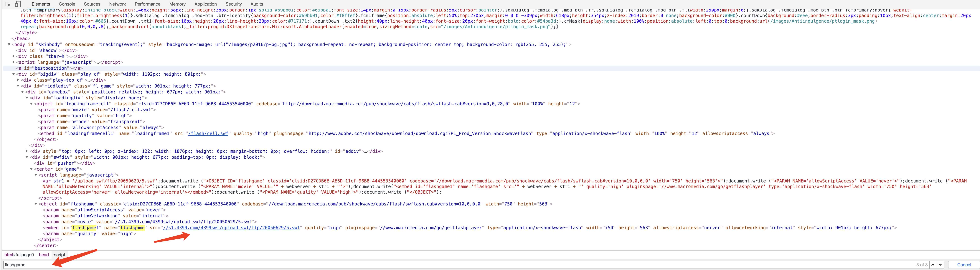Expand the div tbar-h node
Image resolution: width=980 pixels, height=270 pixels.
pyautogui.click(x=14, y=56)
